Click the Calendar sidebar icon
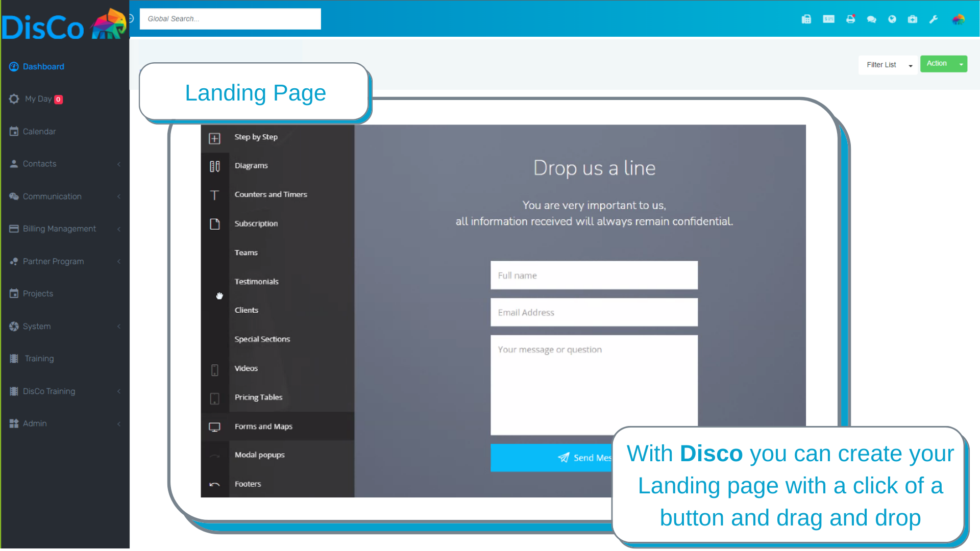 pyautogui.click(x=14, y=132)
